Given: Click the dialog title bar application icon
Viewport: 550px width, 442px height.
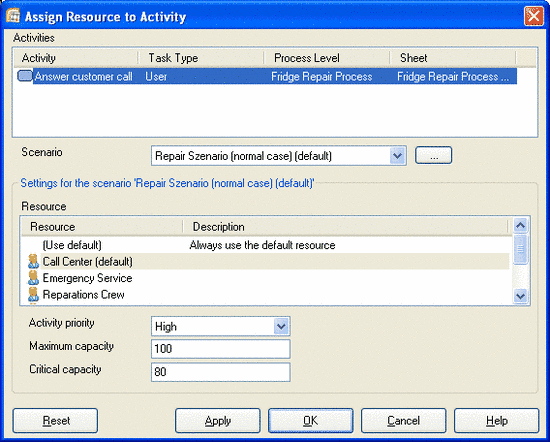Looking at the screenshot, I should coord(13,16).
